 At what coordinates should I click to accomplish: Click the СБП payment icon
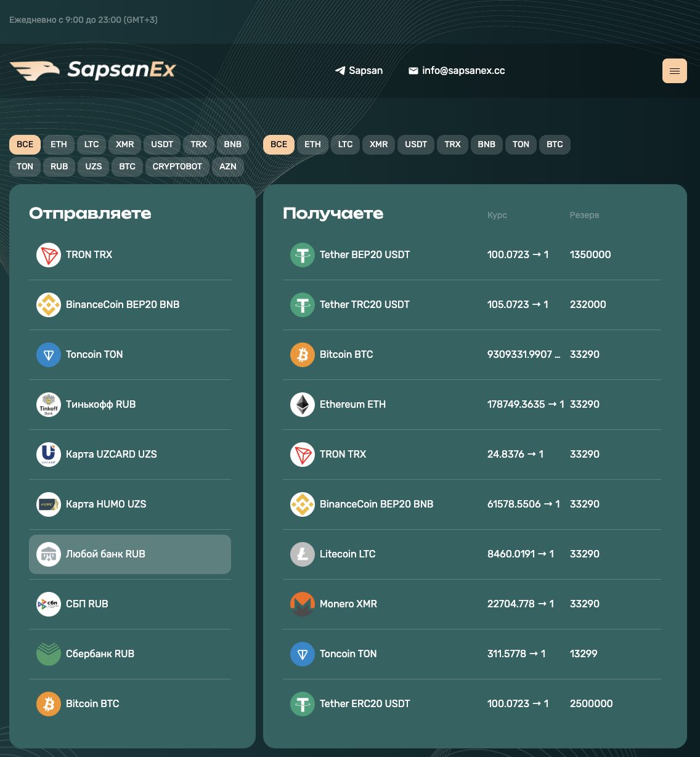pos(49,604)
